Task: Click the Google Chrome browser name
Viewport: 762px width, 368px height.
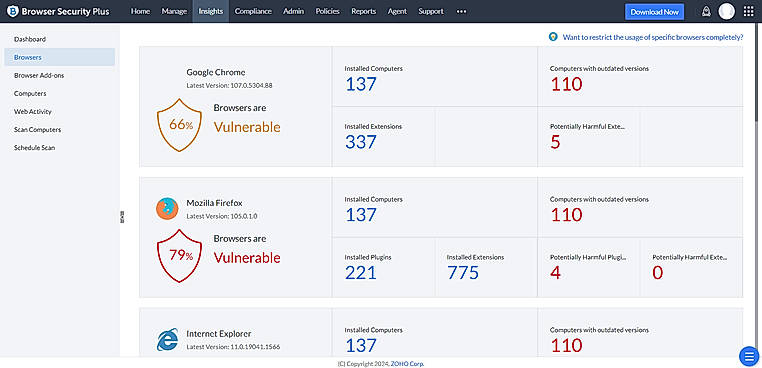Action: (x=216, y=72)
